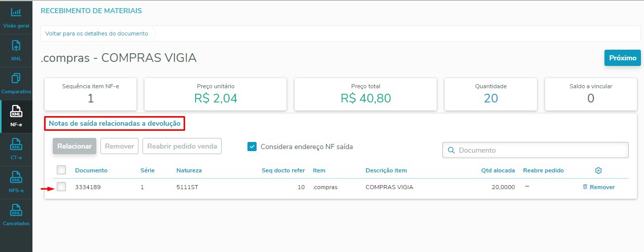Click trash icon for document 3334189
644x252 pixels.
[x=585, y=187]
